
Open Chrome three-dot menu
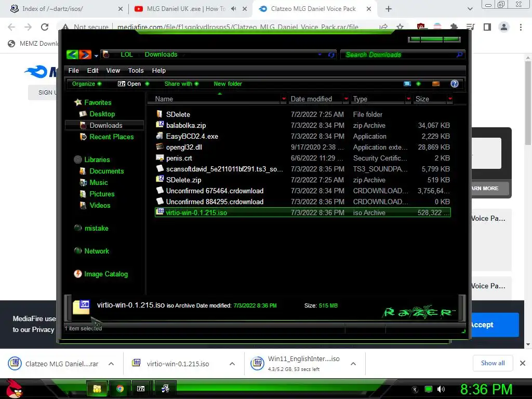point(521,27)
